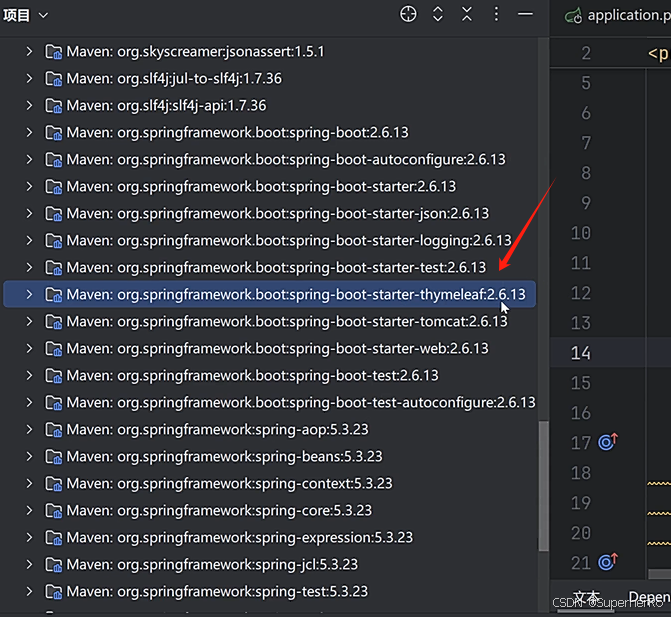Select spring-test:5.3.23 library row
This screenshot has height=617, width=671.
click(269, 591)
